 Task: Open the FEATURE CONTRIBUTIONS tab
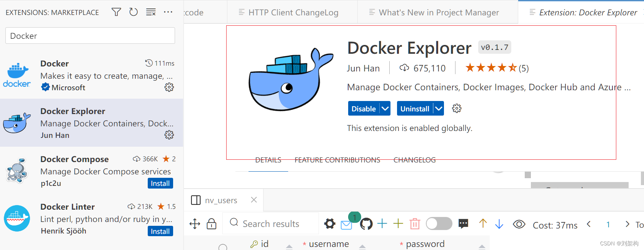(x=337, y=160)
